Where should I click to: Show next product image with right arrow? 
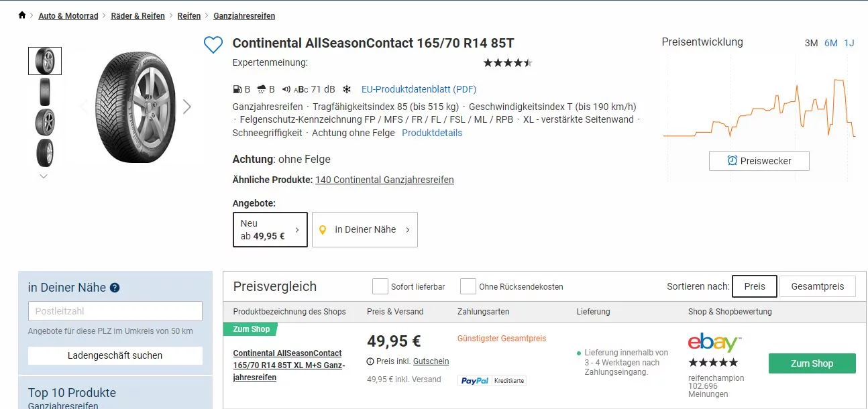pos(187,107)
